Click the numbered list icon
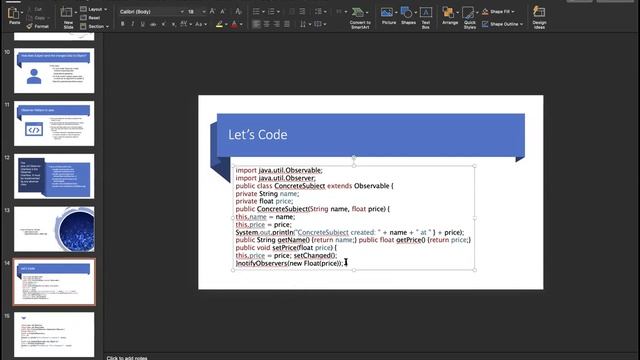 271,11
